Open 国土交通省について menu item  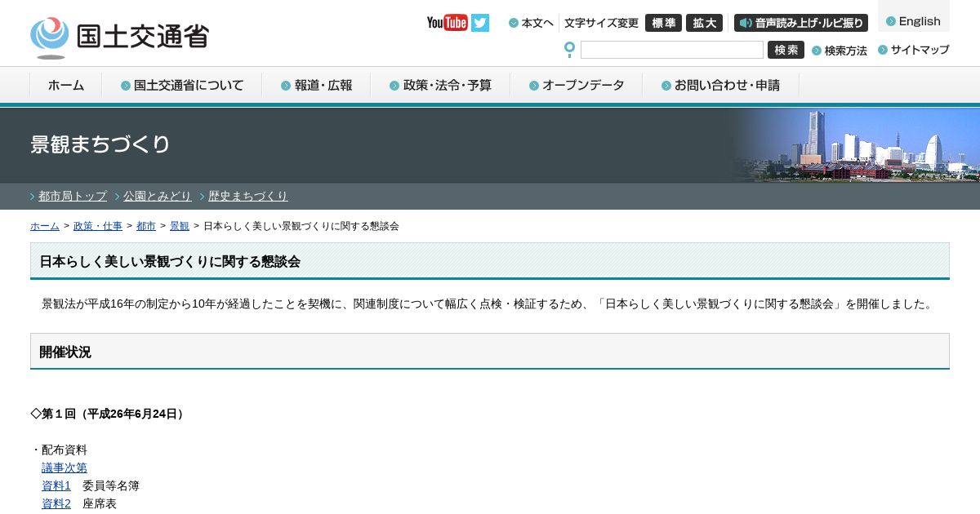click(x=182, y=85)
